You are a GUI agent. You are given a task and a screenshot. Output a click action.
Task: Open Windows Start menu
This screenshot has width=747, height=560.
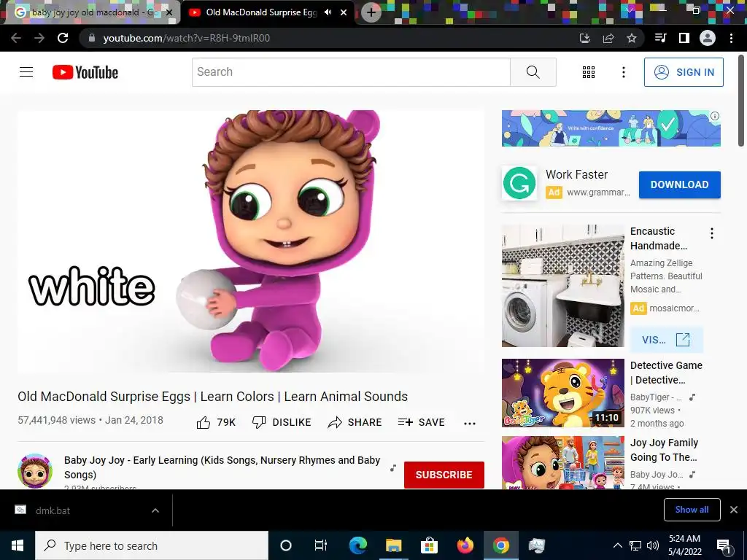[18, 545]
